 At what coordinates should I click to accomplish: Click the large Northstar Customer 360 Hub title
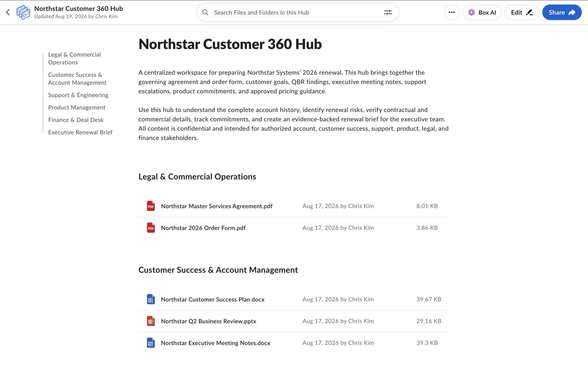pyautogui.click(x=230, y=44)
